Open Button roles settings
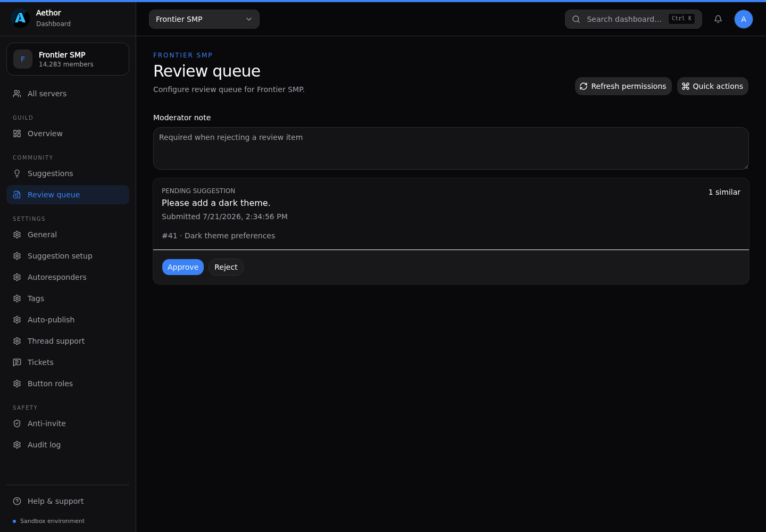 [68, 384]
